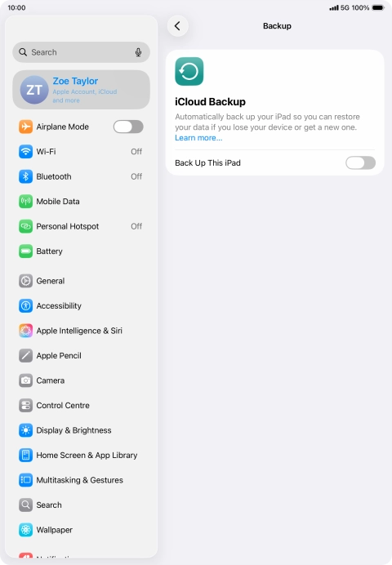Select the Battery icon in sidebar
The height and width of the screenshot is (565, 392).
(x=25, y=251)
